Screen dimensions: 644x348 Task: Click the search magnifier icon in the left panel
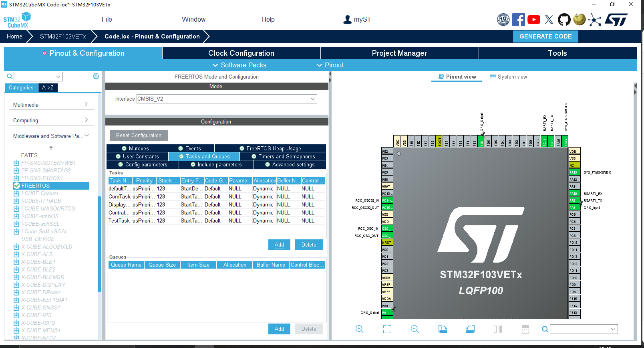coord(10,76)
